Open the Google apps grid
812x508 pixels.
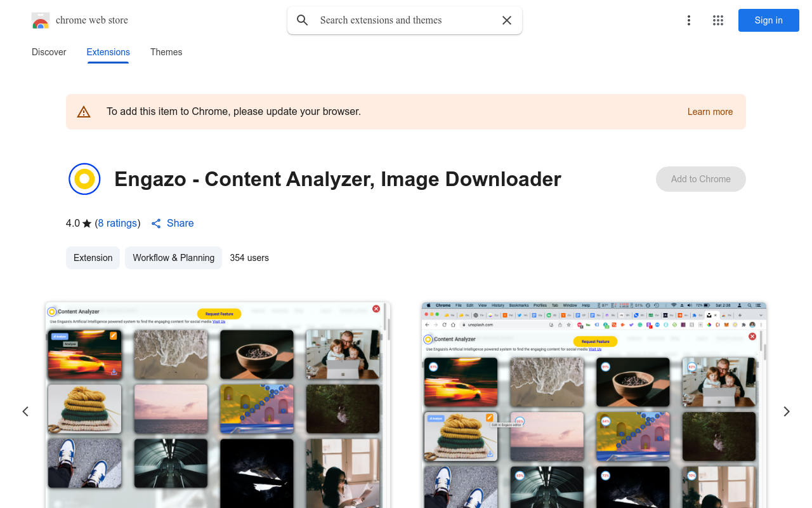click(718, 20)
